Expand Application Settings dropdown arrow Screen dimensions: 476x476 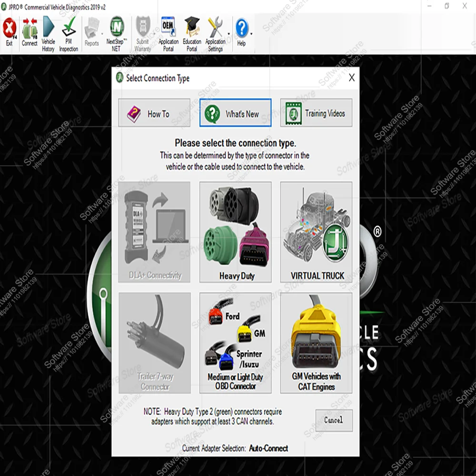coord(228,34)
